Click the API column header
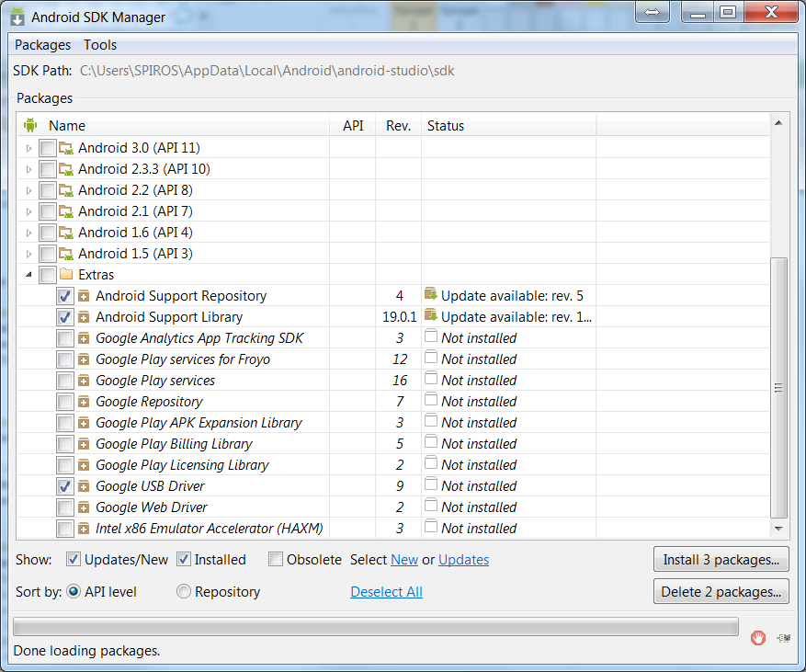The height and width of the screenshot is (672, 806). click(x=353, y=125)
